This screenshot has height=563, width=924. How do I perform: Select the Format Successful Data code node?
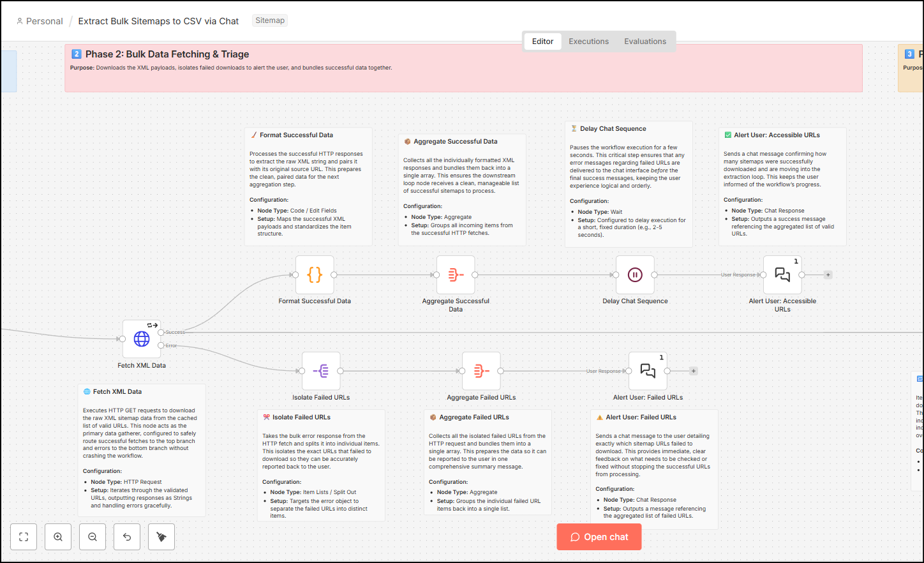[x=315, y=274]
